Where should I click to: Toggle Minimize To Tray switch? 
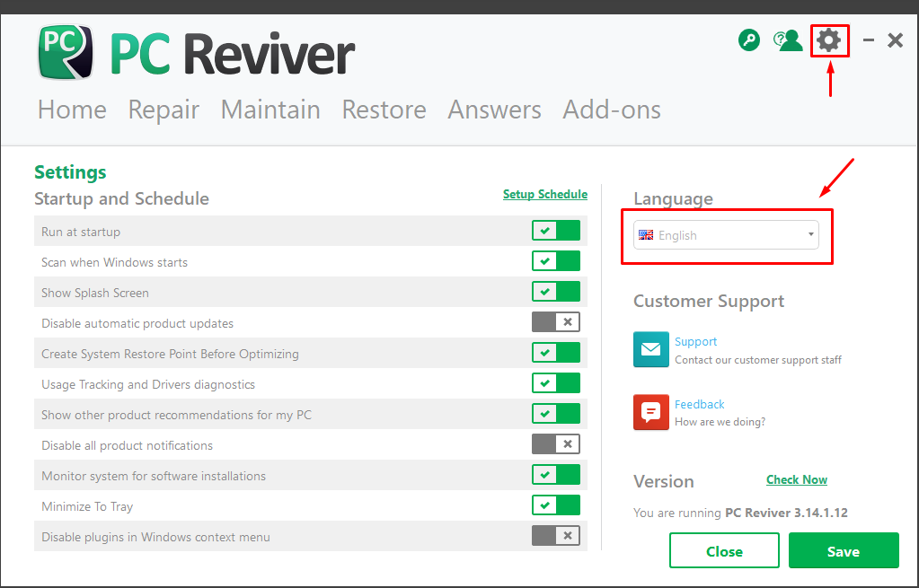pos(555,505)
